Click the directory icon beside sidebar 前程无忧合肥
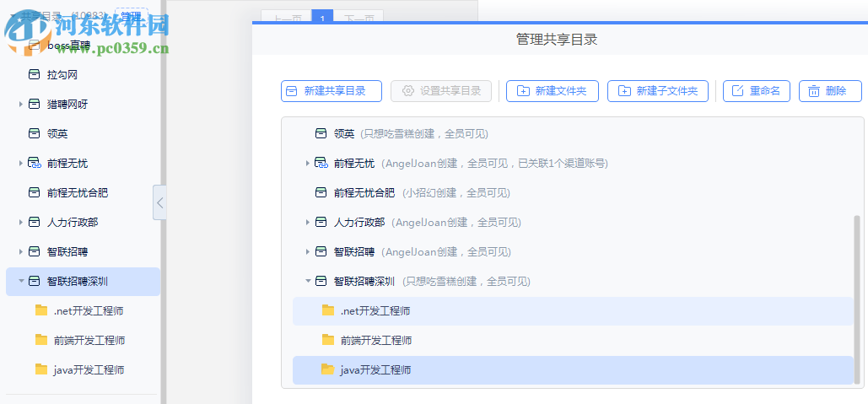This screenshot has width=868, height=404. pyautogui.click(x=35, y=192)
